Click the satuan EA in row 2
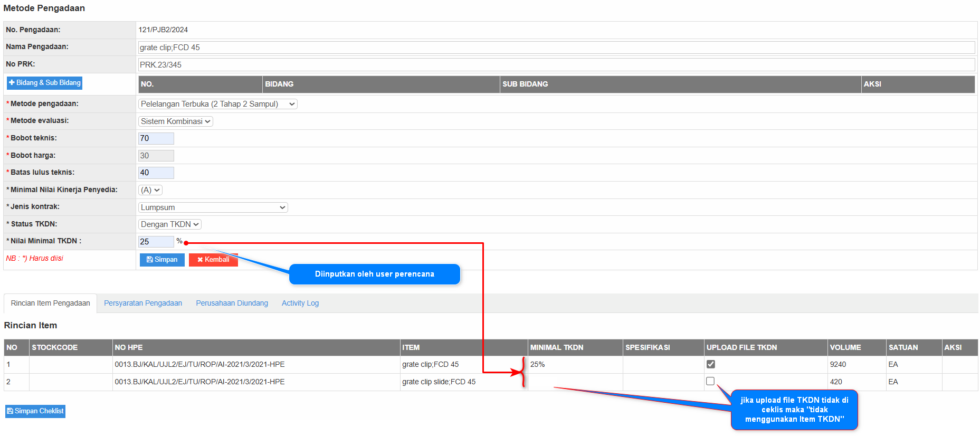The height and width of the screenshot is (436, 980). (893, 382)
